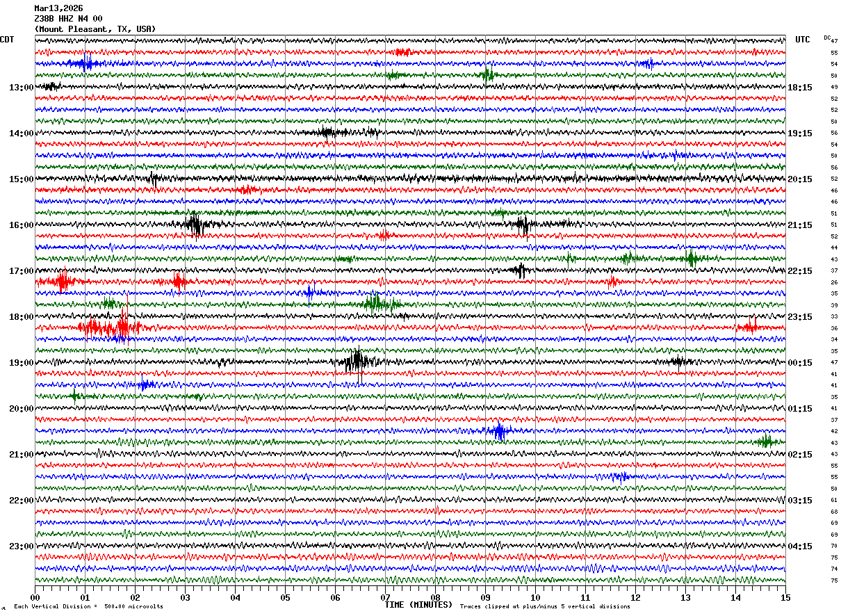
Task: Select the 22:00 CDT time label
Action: pos(22,501)
